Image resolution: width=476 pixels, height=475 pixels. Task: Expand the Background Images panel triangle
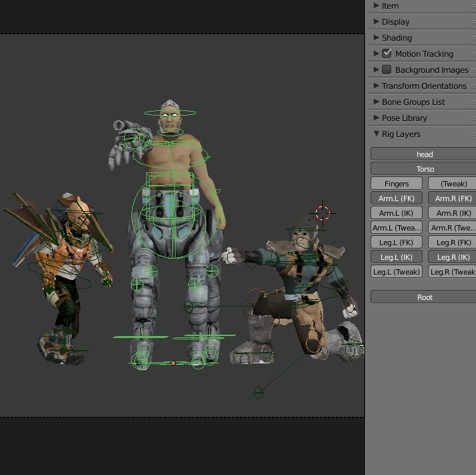376,69
